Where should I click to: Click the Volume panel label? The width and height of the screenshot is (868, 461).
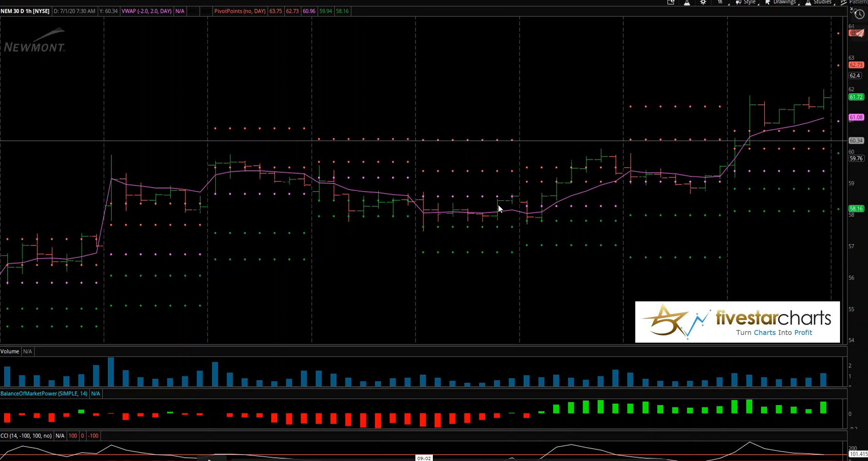coord(10,351)
